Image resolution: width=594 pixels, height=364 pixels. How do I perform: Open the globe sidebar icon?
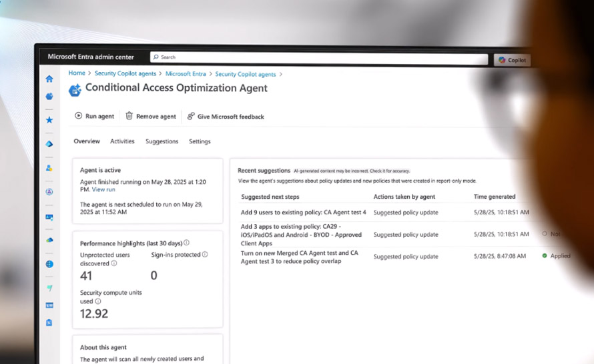tap(49, 264)
